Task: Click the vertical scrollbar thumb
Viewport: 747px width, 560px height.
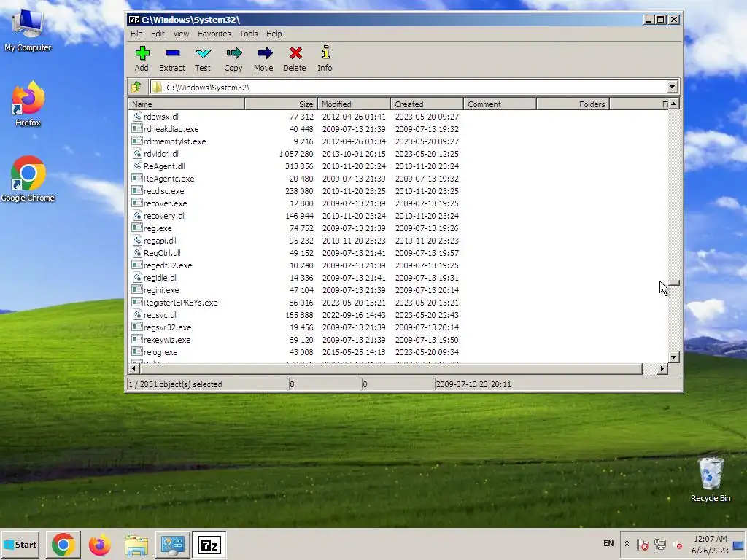Action: pyautogui.click(x=673, y=283)
